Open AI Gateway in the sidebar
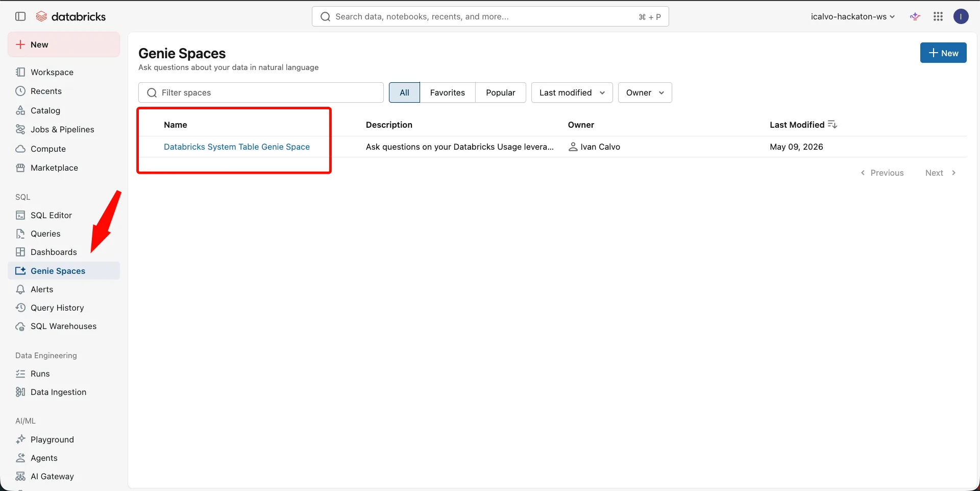The height and width of the screenshot is (491, 980). coord(64,476)
